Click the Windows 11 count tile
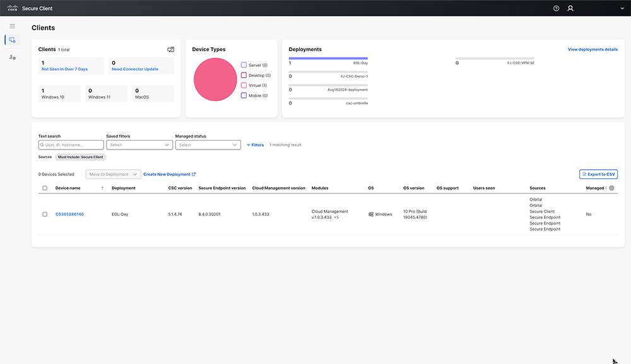The image size is (631, 364). pos(106,93)
